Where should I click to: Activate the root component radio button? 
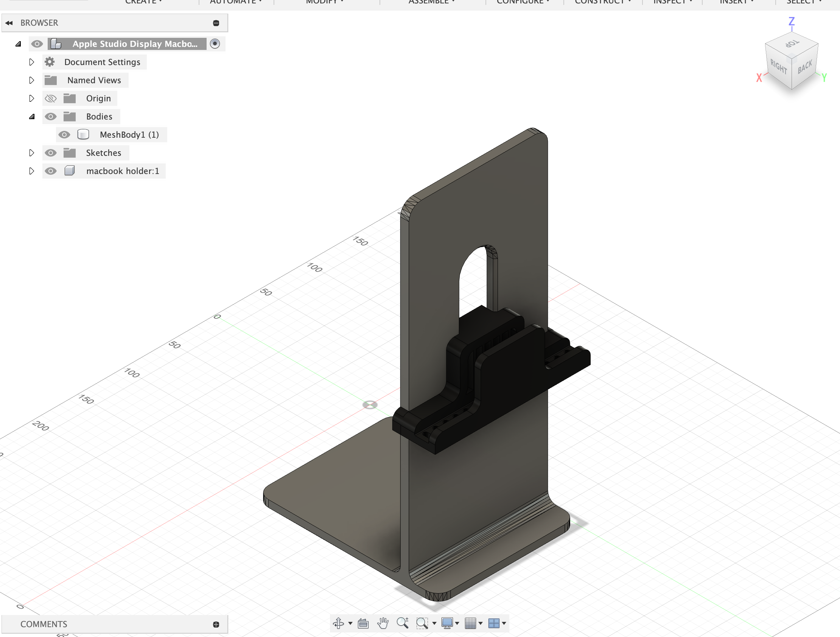[x=215, y=44]
